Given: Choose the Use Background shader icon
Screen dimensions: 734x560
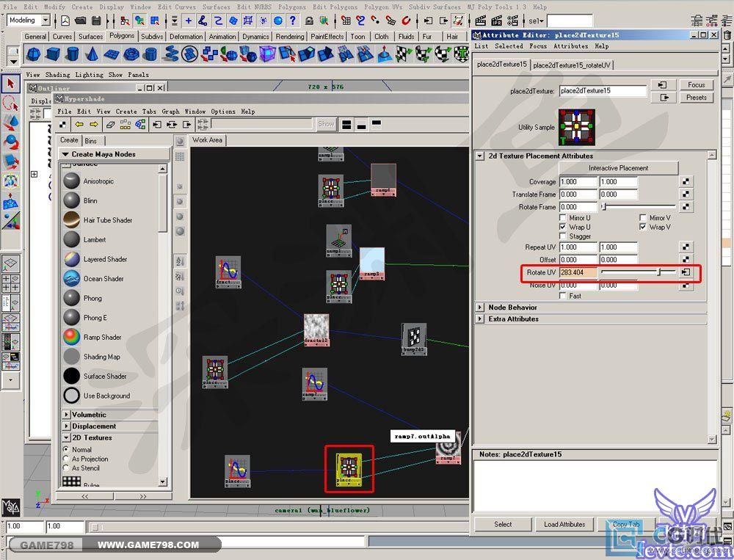Looking at the screenshot, I should pyautogui.click(x=72, y=396).
